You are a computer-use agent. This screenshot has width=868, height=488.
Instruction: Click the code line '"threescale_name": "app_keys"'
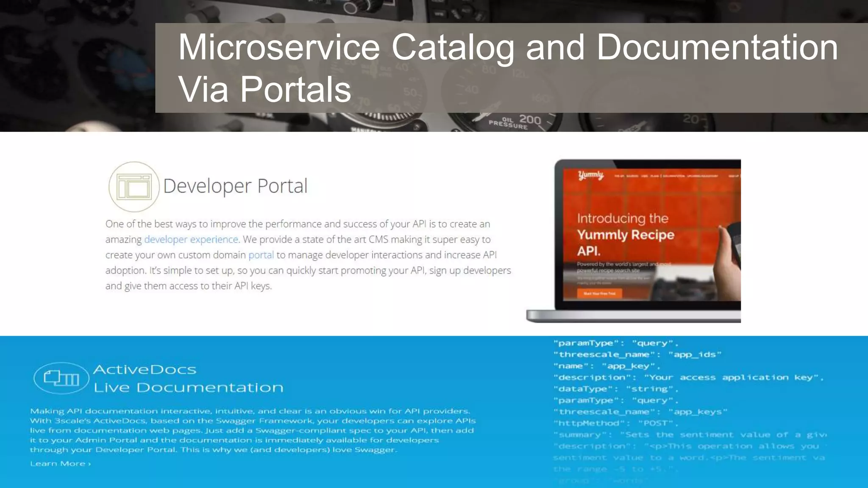pos(640,412)
